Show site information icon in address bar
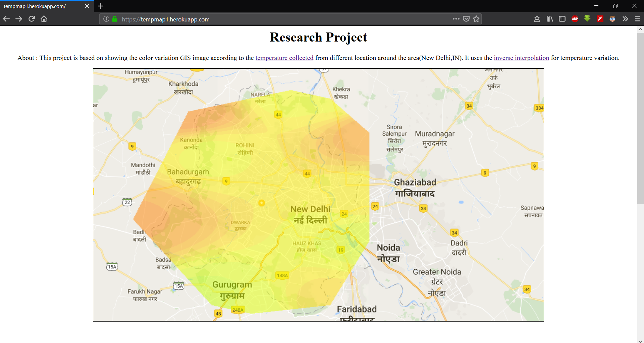644x343 pixels. tap(106, 19)
